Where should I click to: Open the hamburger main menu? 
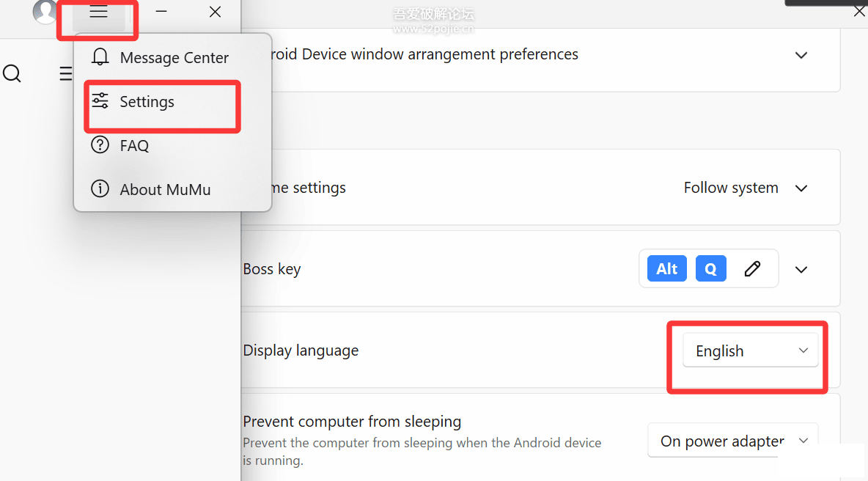click(98, 12)
